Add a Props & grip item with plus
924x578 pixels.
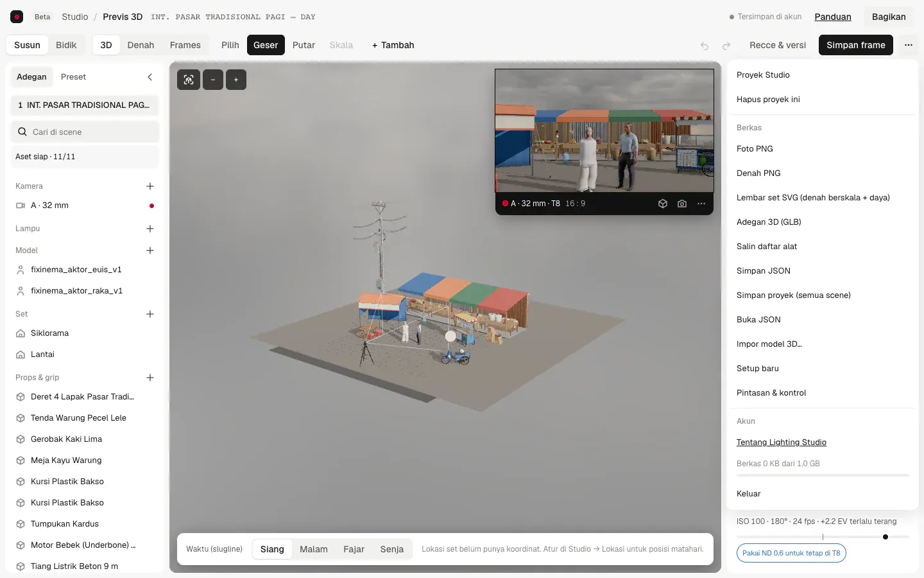[150, 378]
